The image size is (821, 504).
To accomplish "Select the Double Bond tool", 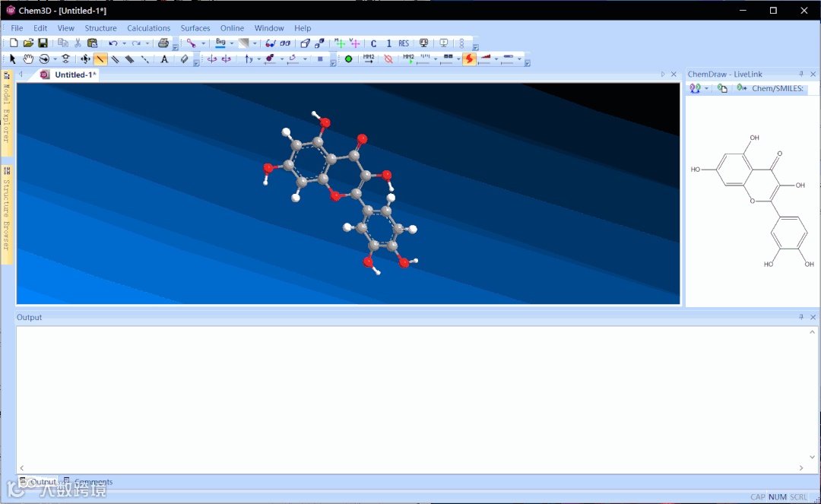I will pos(116,59).
